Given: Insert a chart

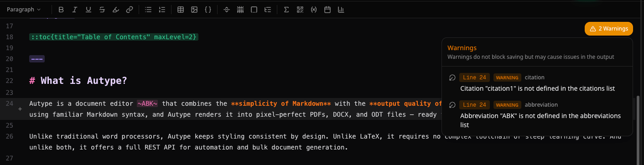Looking at the screenshot, I should [341, 9].
